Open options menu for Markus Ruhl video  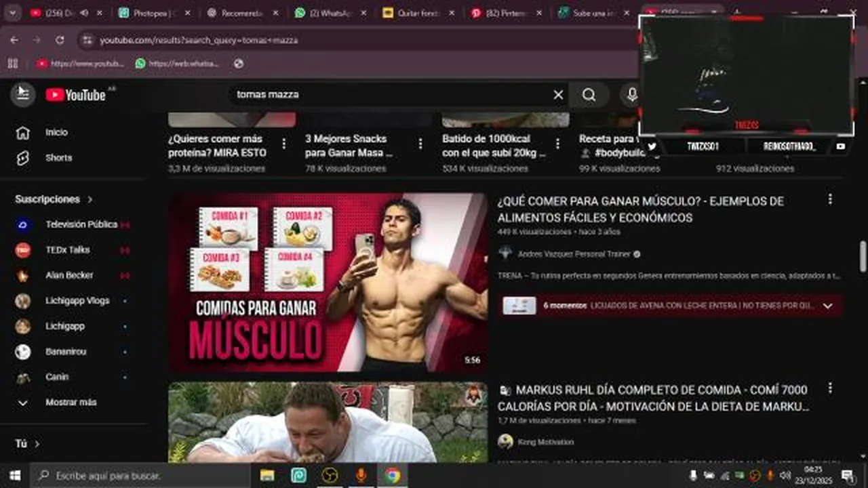(830, 388)
